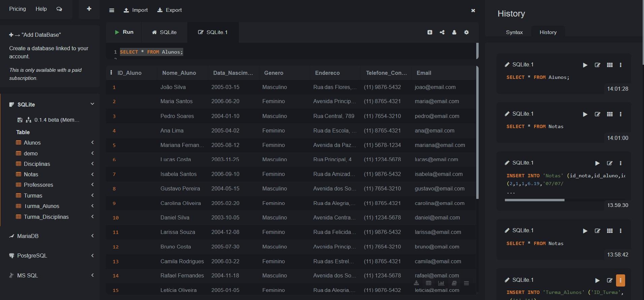The image size is (644, 300).
Task: Click into the SELECT * FROM Alunos editor line
Action: [x=151, y=52]
